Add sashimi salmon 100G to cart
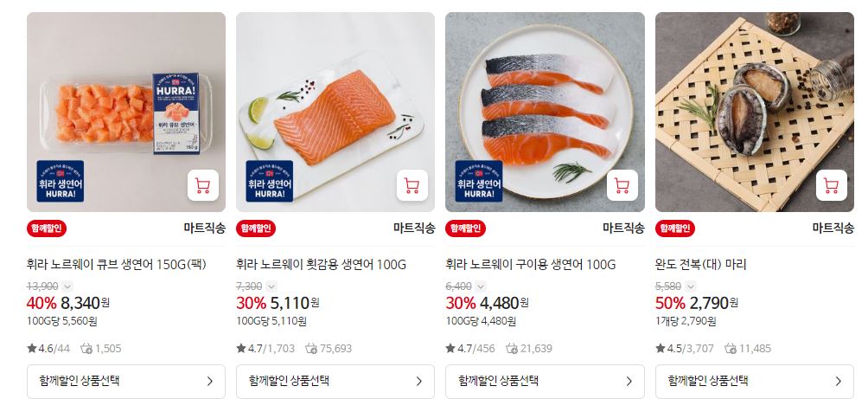 click(412, 185)
